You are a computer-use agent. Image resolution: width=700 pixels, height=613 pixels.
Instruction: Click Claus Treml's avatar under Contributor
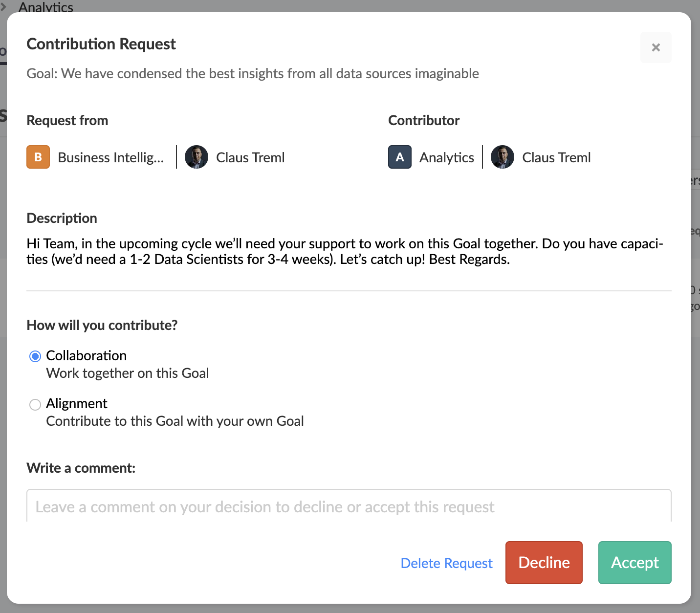point(503,157)
